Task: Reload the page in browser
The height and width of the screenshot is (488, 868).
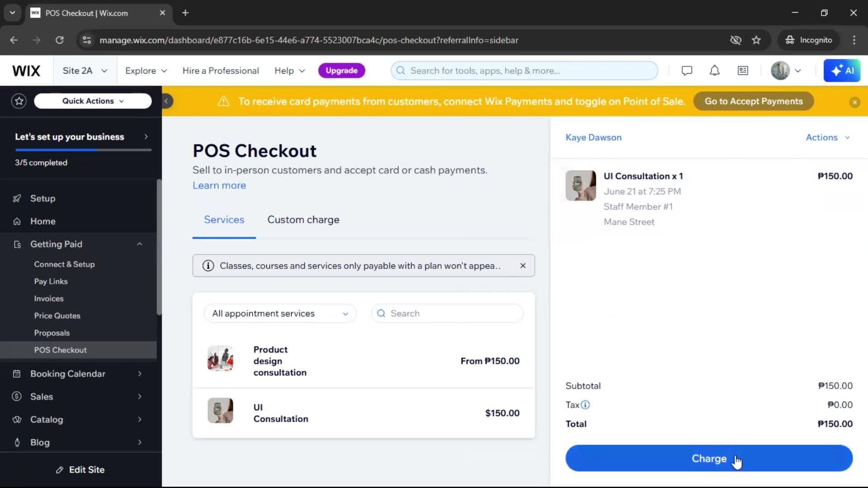Action: click(59, 40)
